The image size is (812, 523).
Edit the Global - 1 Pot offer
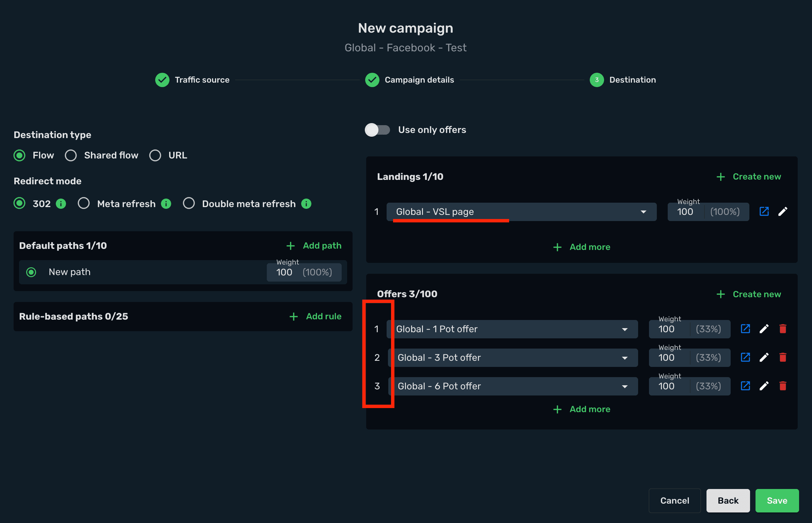pos(764,329)
